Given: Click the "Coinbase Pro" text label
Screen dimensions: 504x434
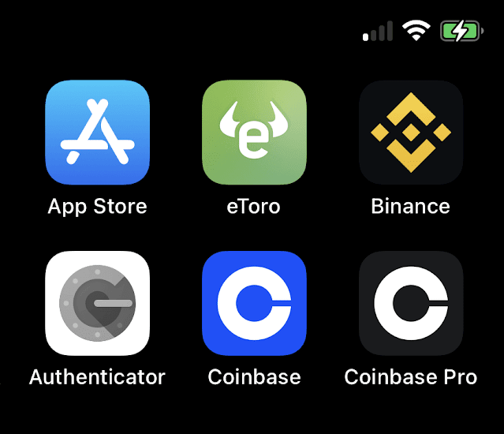Looking at the screenshot, I should (411, 376).
